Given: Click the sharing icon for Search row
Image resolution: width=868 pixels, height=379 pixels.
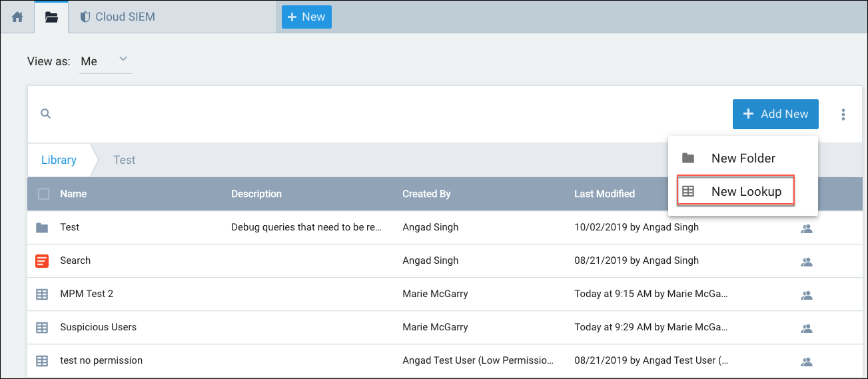Looking at the screenshot, I should click(807, 261).
